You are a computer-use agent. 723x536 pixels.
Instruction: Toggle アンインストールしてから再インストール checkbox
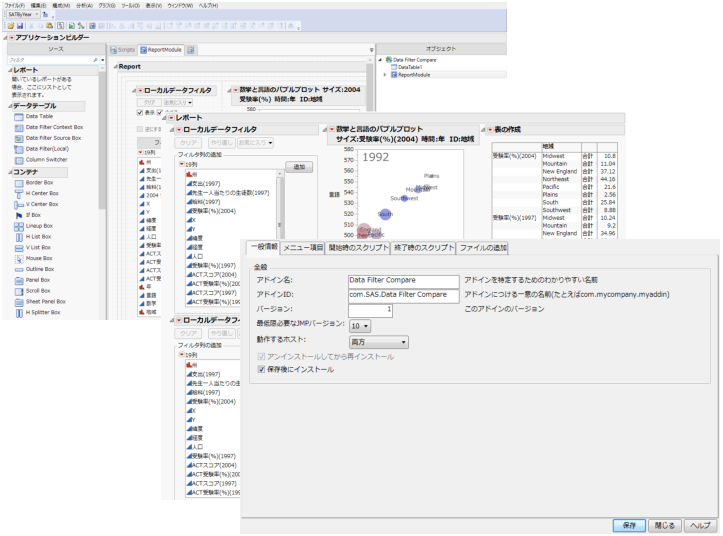(261, 357)
